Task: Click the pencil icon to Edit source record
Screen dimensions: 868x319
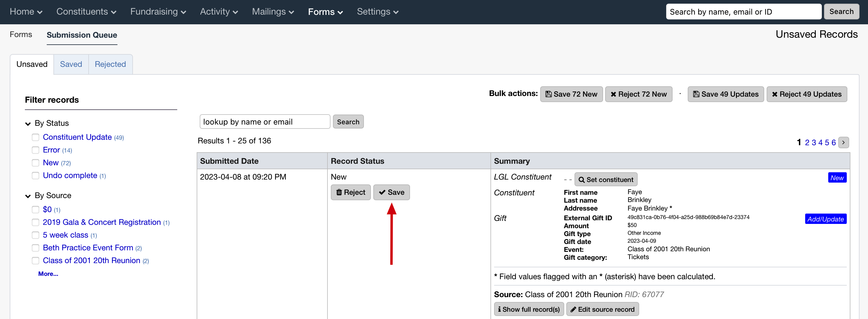Action: click(x=574, y=309)
